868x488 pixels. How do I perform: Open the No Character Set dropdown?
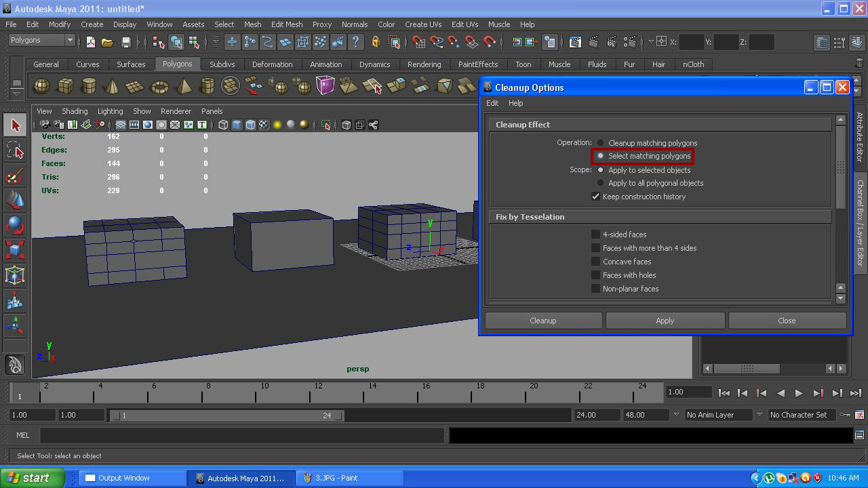[802, 415]
